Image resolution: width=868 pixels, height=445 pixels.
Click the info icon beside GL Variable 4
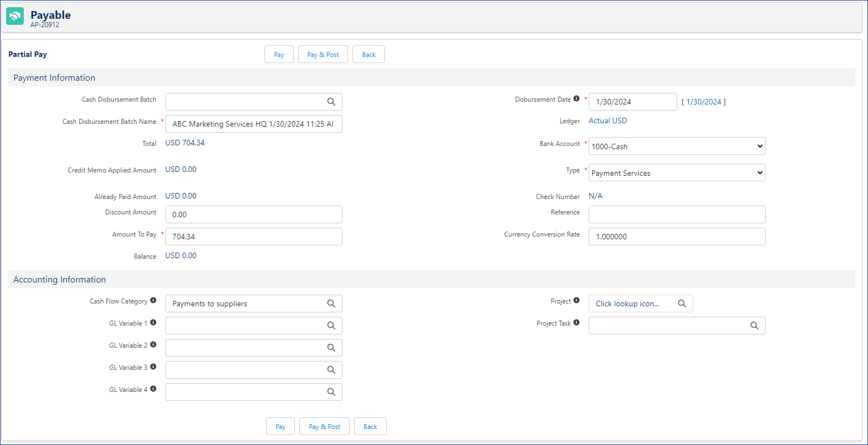coord(153,389)
